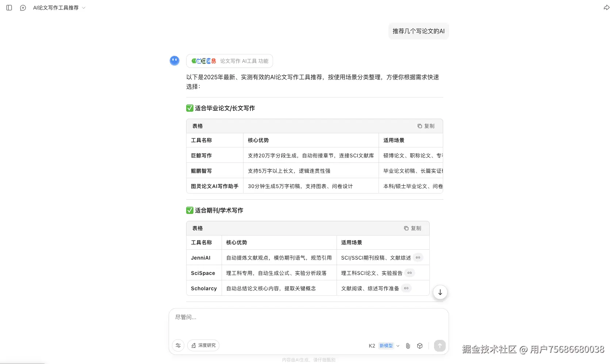
Task: Click the Scholarcy tool name cell
Action: click(x=204, y=288)
